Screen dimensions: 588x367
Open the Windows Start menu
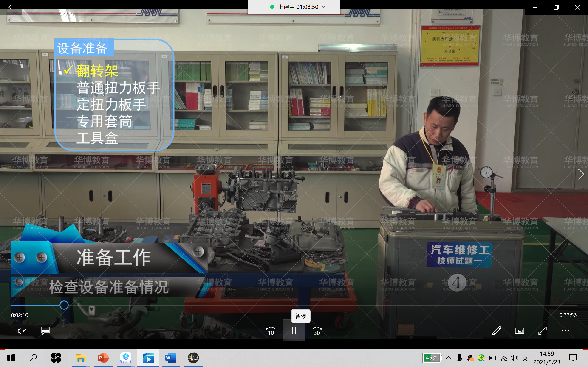[x=11, y=358]
